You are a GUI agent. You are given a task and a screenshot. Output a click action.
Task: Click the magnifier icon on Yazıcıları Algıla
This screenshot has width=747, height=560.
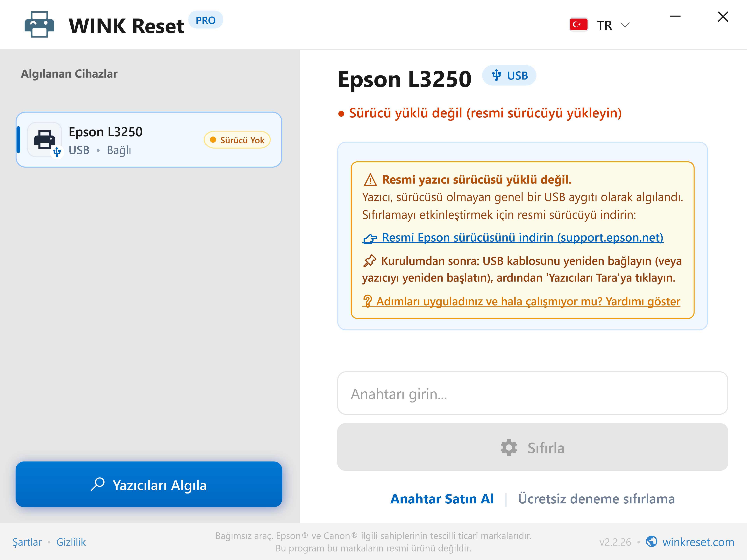98,484
